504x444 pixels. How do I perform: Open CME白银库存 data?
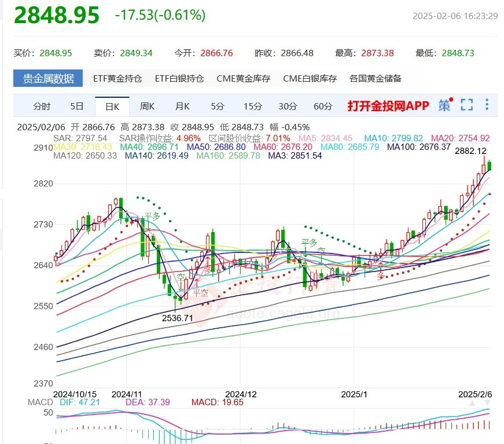(x=310, y=79)
